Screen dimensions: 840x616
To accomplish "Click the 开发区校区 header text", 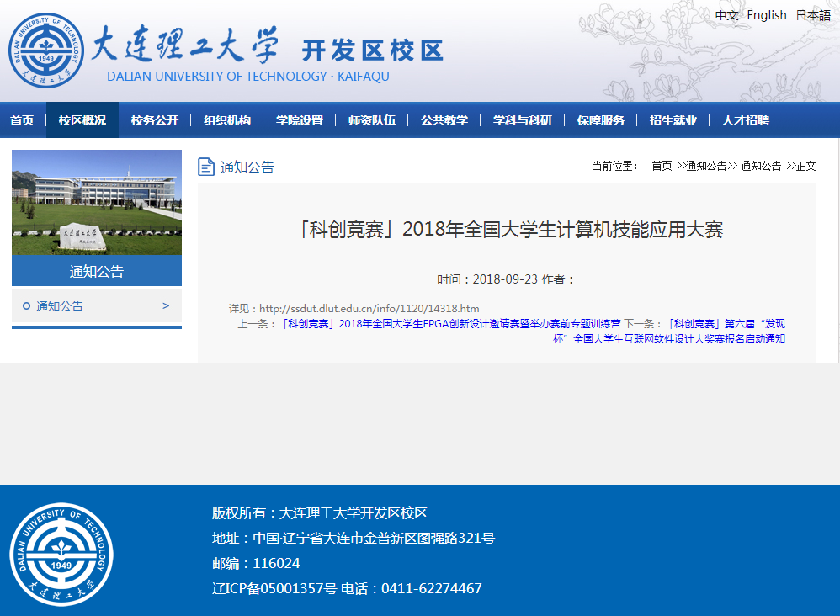I will tap(373, 50).
